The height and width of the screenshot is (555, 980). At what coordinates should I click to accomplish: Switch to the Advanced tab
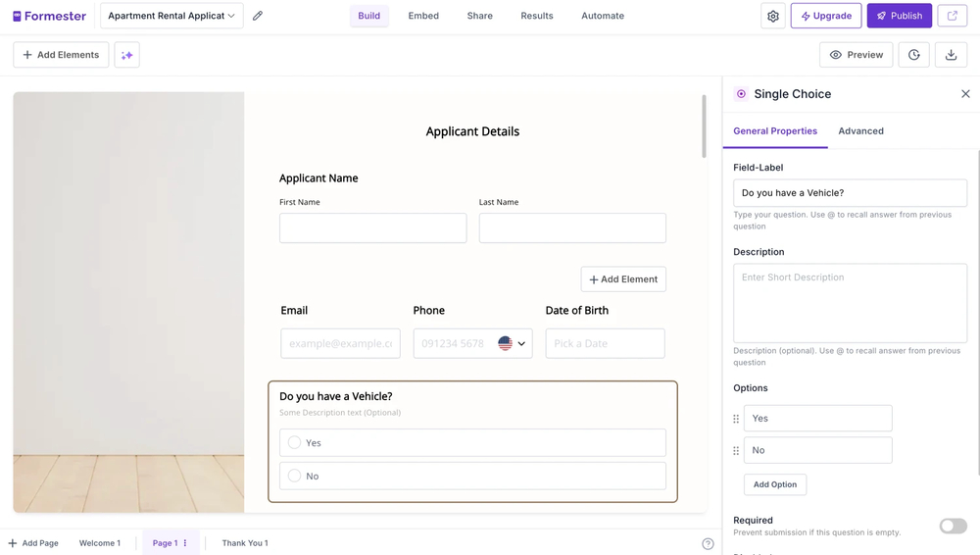click(860, 130)
